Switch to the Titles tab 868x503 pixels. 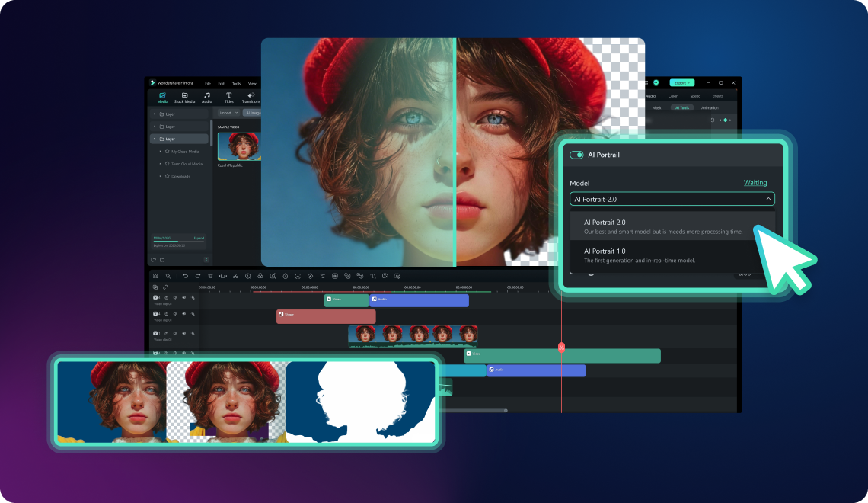click(228, 98)
